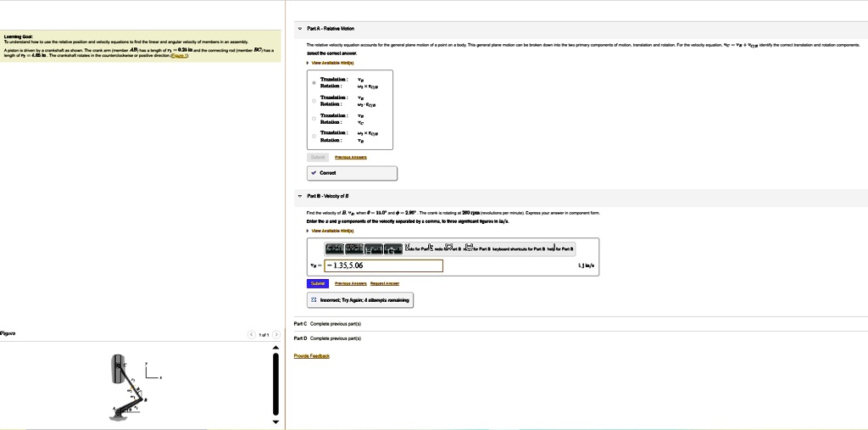Viewport: 868px width, 430px height.
Task: Collapse Part A - Relative Motion section
Action: tap(300, 28)
